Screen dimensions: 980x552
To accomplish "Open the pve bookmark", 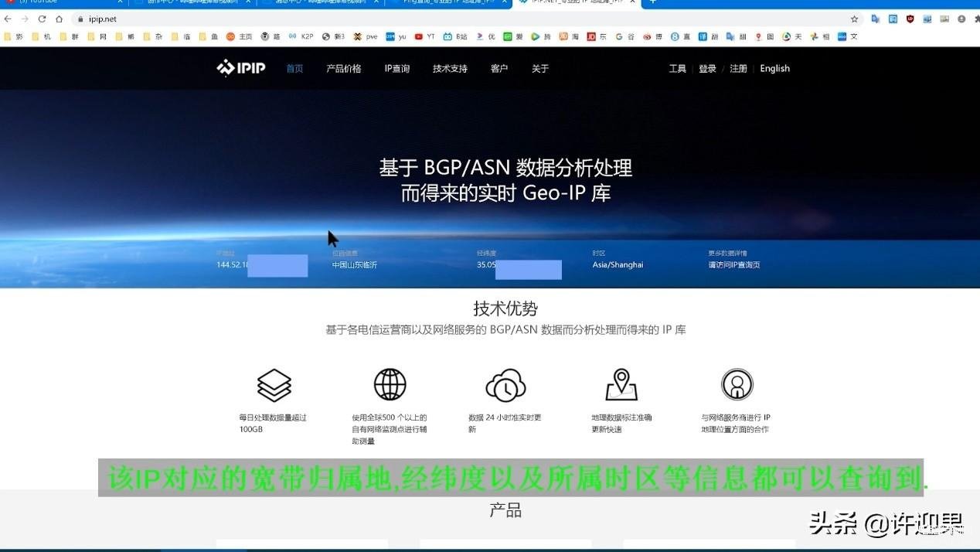I will click(x=366, y=36).
